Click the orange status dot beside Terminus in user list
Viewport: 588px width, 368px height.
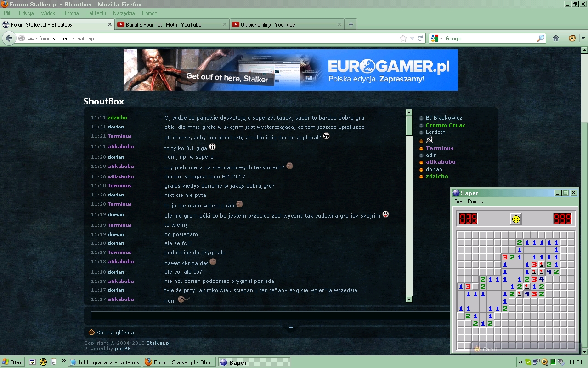[x=421, y=149]
